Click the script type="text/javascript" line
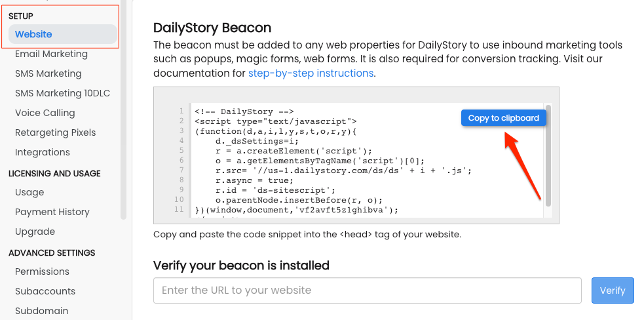Screen dimensions: 644x320 276,121
